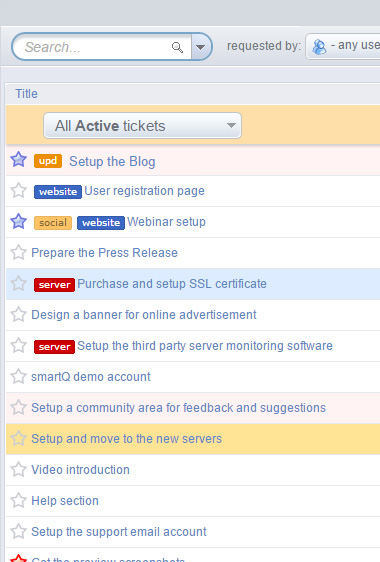The image size is (380, 562).
Task: Open Design a banner for online advertisement
Action: (144, 315)
